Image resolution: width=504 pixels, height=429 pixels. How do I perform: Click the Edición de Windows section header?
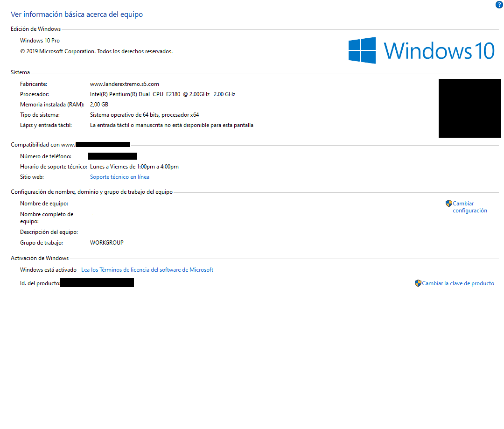[35, 29]
